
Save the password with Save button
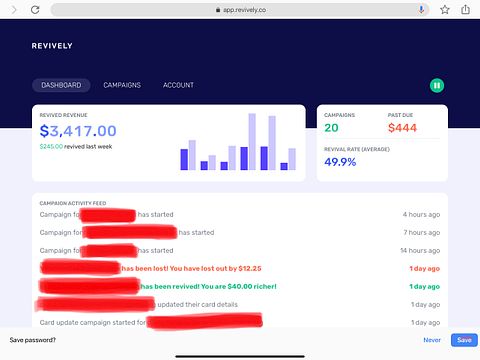[464, 340]
